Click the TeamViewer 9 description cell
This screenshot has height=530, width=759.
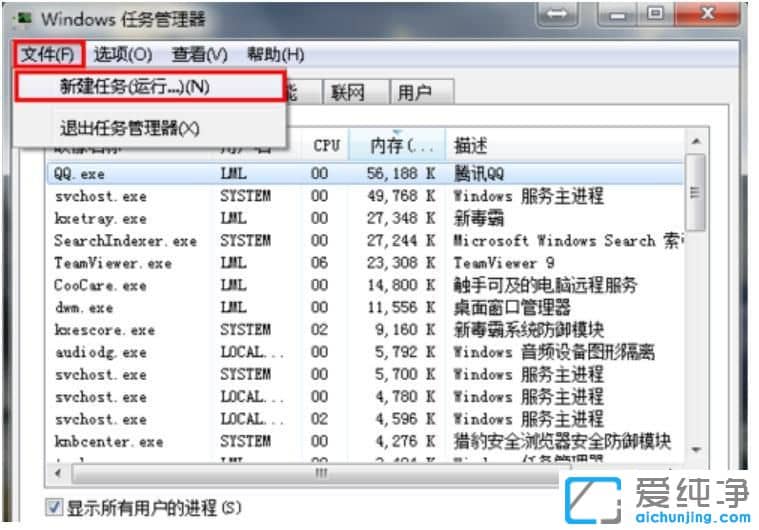click(504, 263)
